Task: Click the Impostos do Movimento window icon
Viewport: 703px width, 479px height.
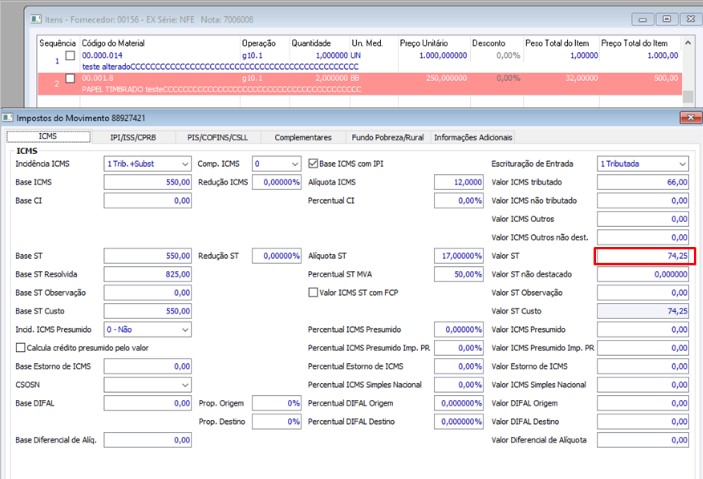Action: pos(8,118)
